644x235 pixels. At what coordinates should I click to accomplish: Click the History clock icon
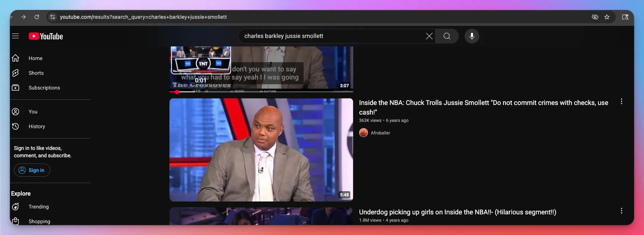tap(15, 126)
